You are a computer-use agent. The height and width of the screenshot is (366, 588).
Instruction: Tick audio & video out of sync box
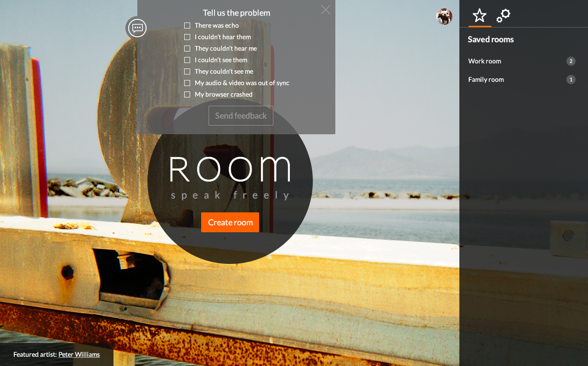(187, 83)
